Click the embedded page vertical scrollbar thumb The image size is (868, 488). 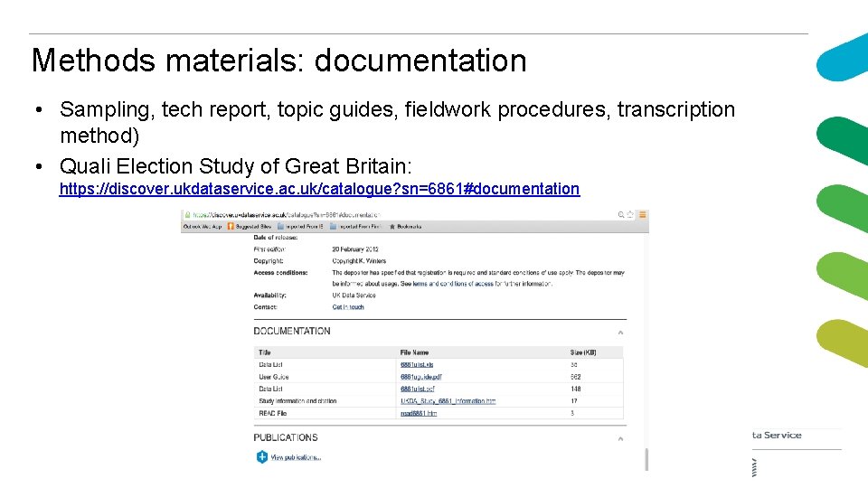646,459
